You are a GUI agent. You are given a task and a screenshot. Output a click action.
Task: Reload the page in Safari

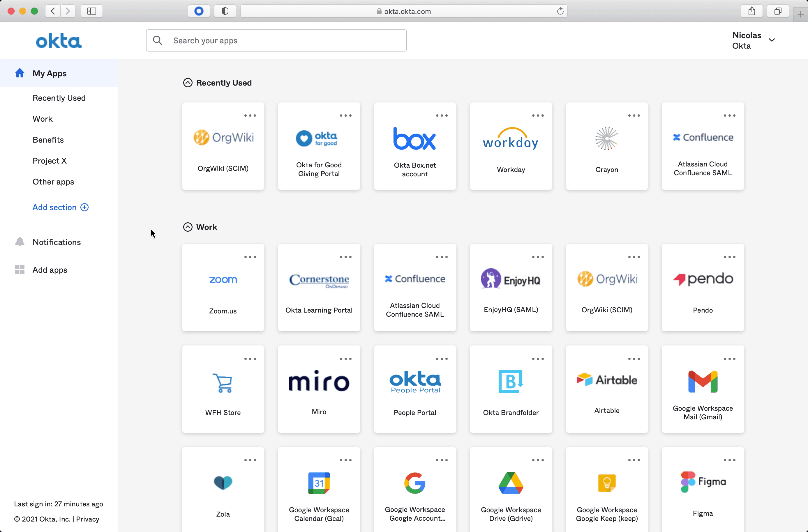(560, 11)
